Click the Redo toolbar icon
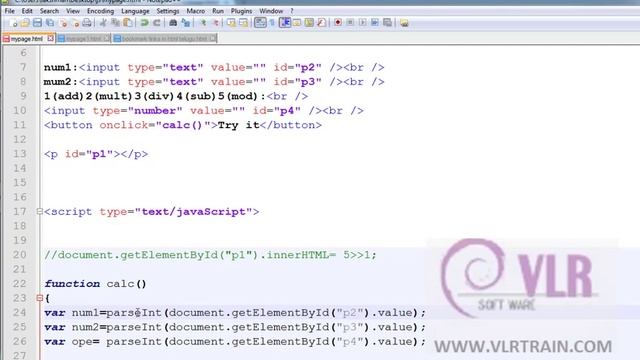640x360 pixels. [x=157, y=23]
